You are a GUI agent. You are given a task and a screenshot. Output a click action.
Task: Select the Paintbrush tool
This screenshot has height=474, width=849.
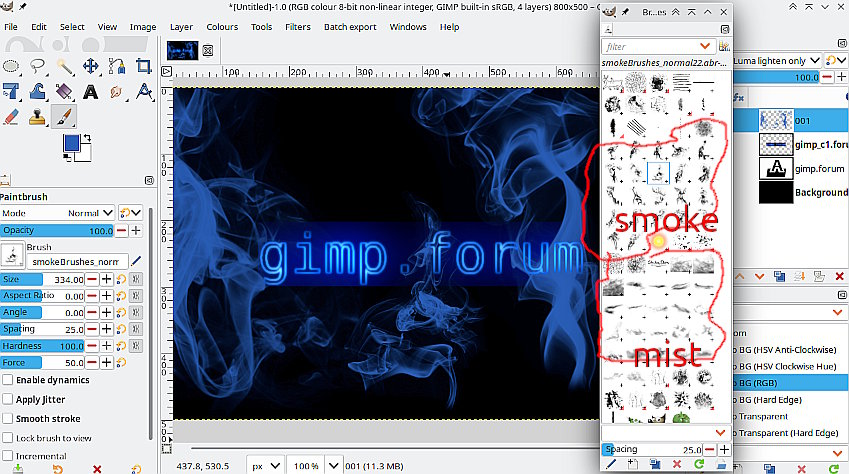click(64, 116)
